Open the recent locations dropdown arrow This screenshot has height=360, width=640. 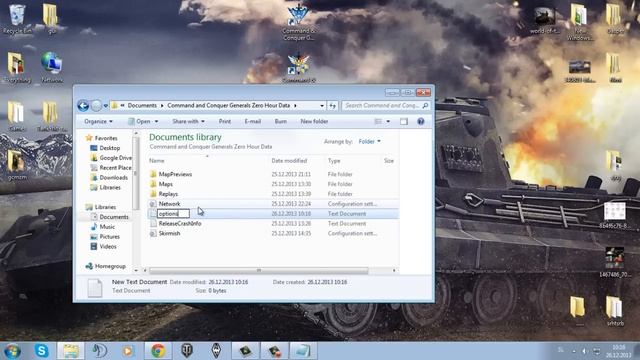(106, 106)
